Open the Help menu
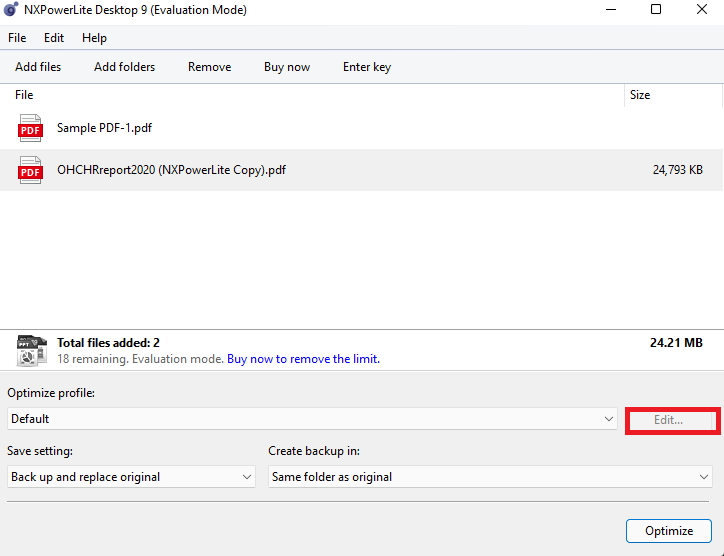Viewport: 724px width, 556px height. (94, 38)
